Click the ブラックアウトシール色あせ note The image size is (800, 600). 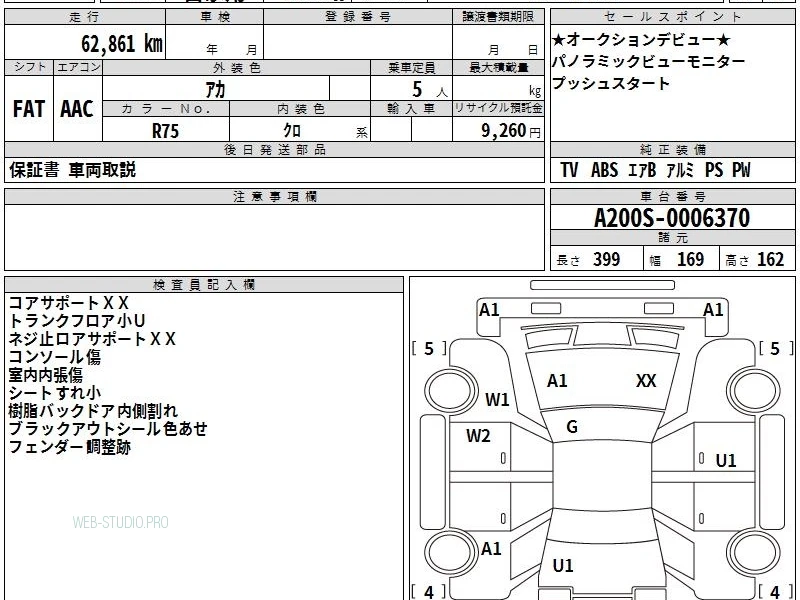[108, 429]
